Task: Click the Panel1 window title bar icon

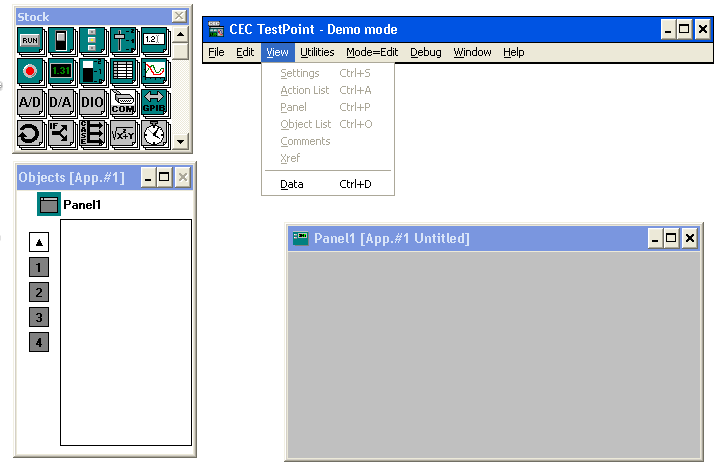Action: [x=301, y=238]
